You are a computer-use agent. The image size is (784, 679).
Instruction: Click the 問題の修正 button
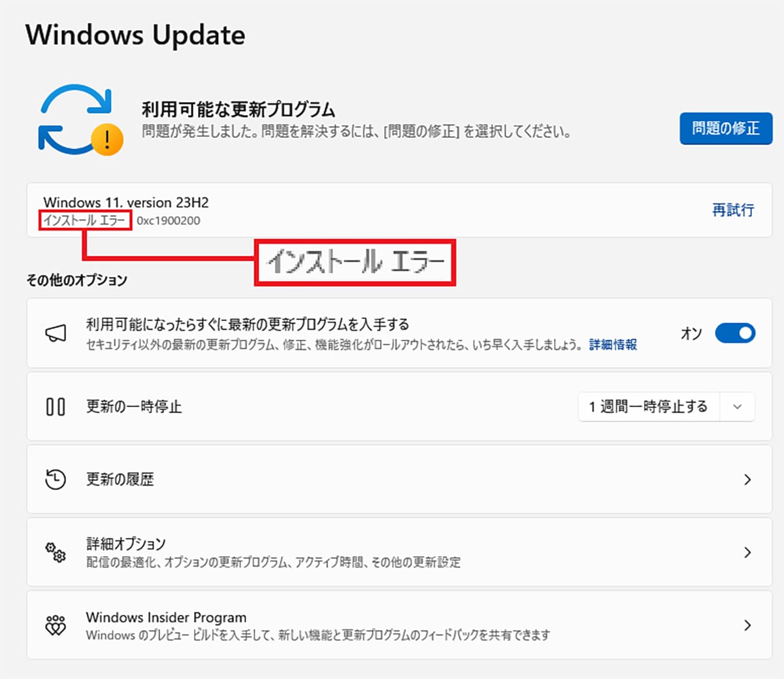click(x=726, y=129)
